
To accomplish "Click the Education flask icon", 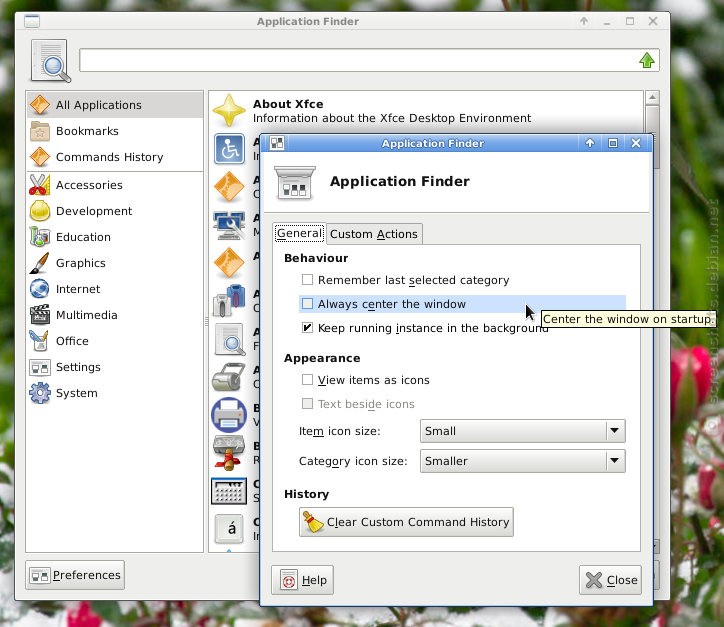I will coord(40,237).
